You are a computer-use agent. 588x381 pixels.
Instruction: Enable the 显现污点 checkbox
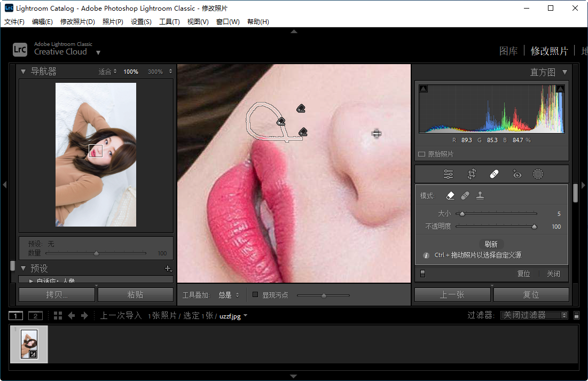(255, 294)
